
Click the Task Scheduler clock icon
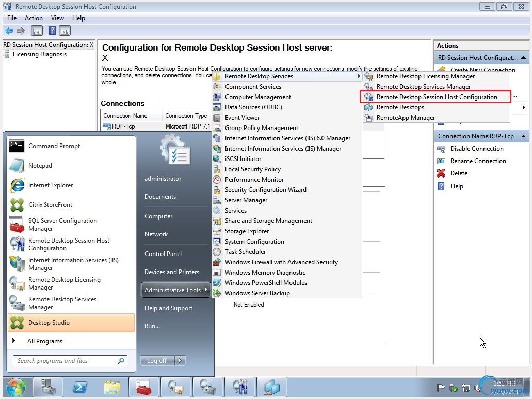[217, 252]
